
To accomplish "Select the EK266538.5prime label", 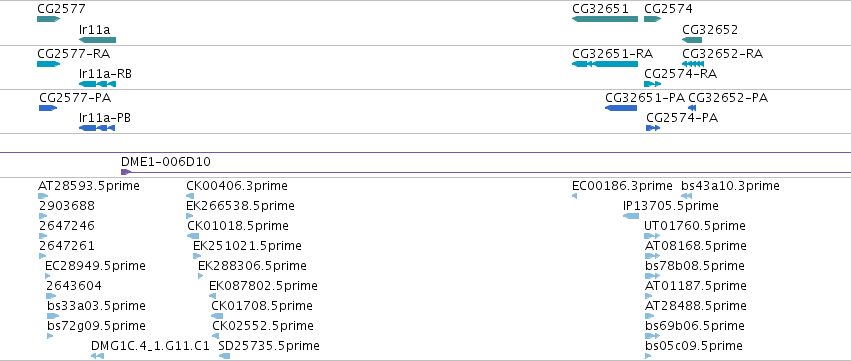I will 240,206.
